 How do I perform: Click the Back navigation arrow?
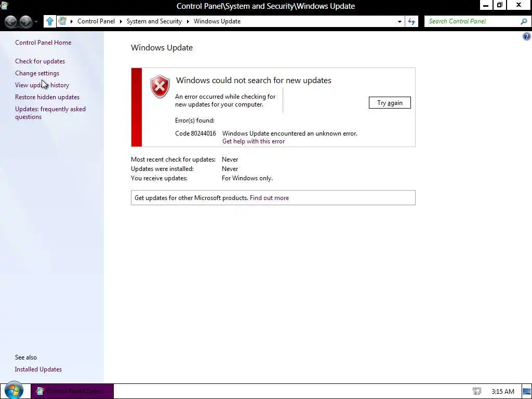11,21
